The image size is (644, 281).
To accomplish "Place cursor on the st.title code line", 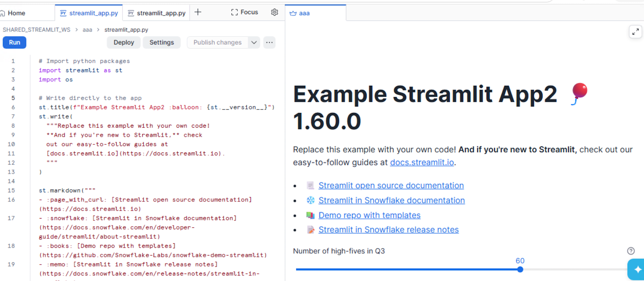I will 156,107.
